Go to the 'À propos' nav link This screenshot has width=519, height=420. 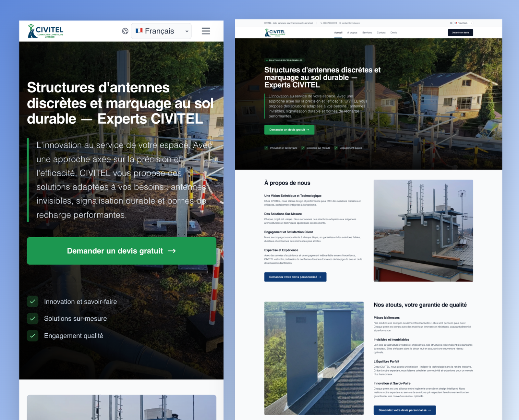(352, 33)
